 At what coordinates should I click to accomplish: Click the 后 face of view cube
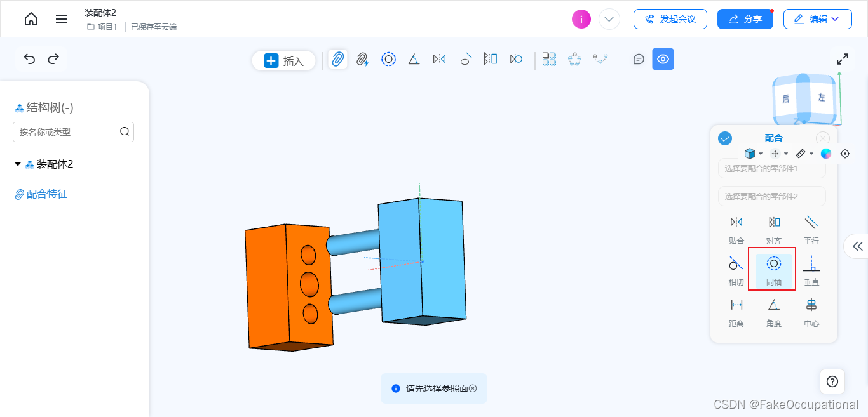click(786, 98)
